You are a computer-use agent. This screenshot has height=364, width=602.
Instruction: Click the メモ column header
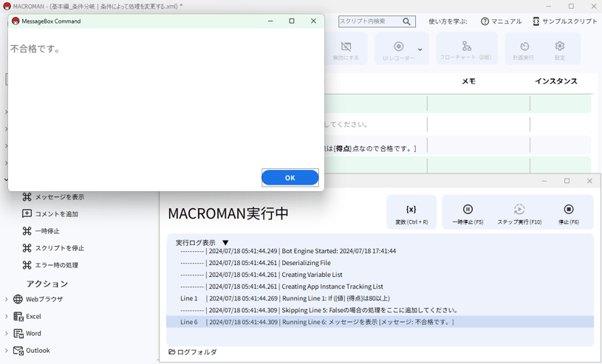[x=468, y=81]
